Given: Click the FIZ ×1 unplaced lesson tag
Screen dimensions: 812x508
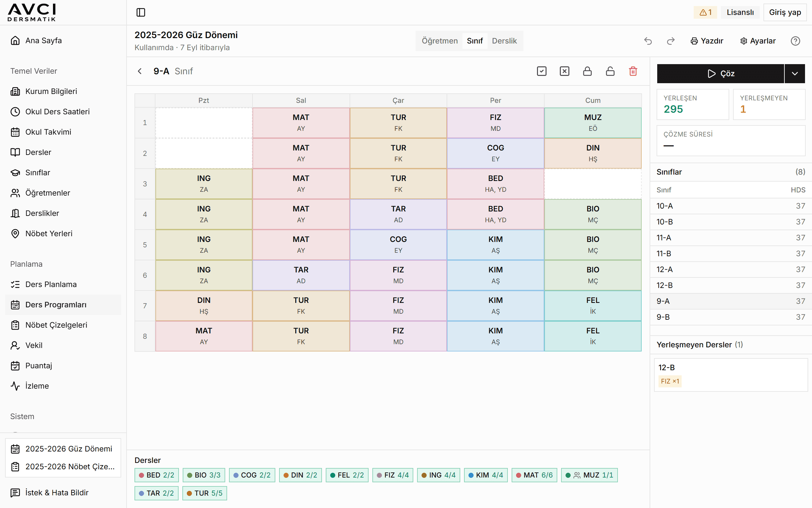Looking at the screenshot, I should pos(670,381).
